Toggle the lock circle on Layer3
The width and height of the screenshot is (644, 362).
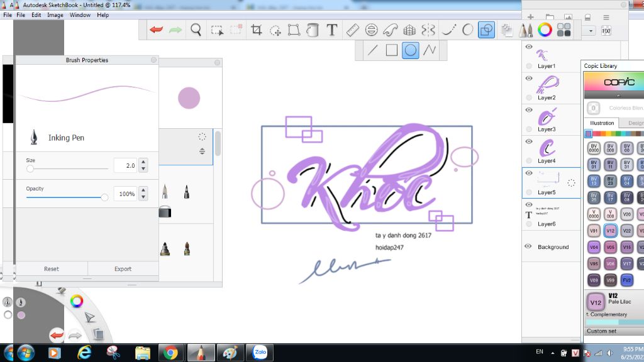pyautogui.click(x=529, y=129)
